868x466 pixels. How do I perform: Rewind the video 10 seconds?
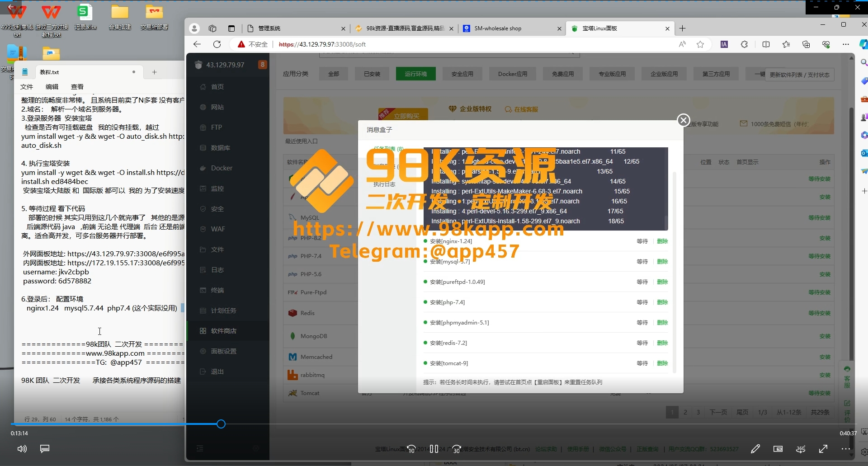[x=411, y=449]
